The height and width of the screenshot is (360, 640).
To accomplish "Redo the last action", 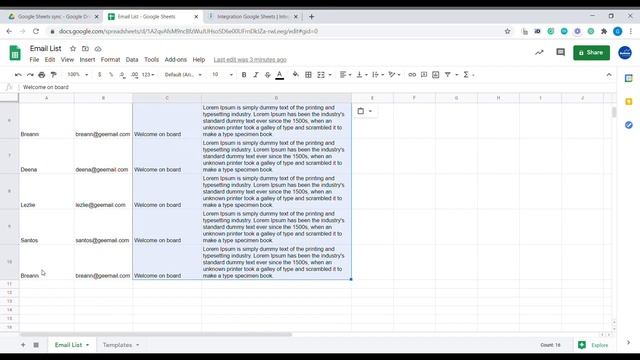I will point(30,75).
